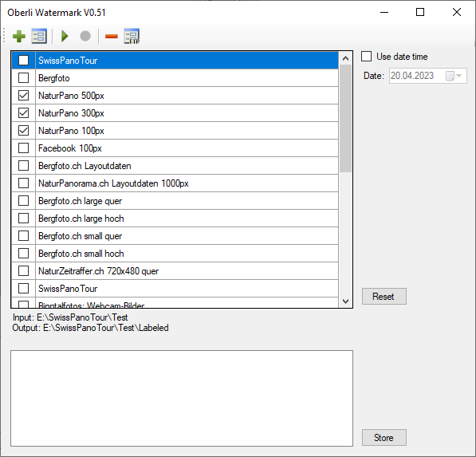Click the profile list scrollbar thumb
Viewport: 476px width, 457px height.
click(345, 118)
